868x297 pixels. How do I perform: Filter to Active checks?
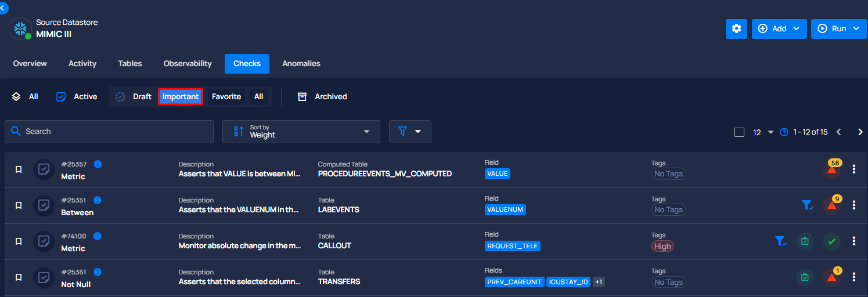click(77, 97)
